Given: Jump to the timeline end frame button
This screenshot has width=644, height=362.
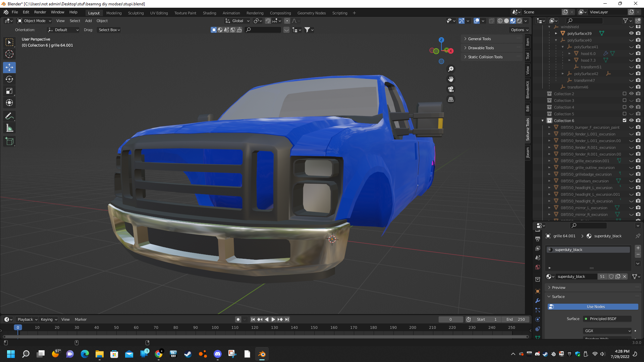Looking at the screenshot, I should (x=287, y=319).
